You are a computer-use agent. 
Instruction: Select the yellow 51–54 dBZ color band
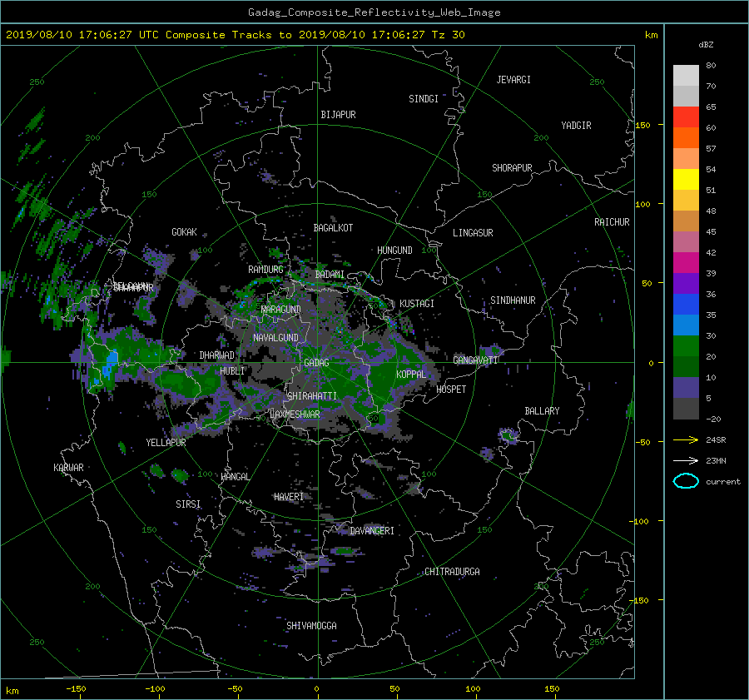686,180
